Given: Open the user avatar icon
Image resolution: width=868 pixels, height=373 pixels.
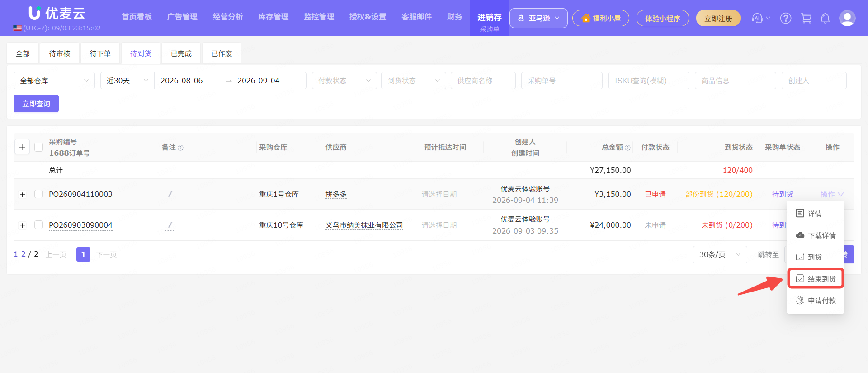Looking at the screenshot, I should coord(847,18).
